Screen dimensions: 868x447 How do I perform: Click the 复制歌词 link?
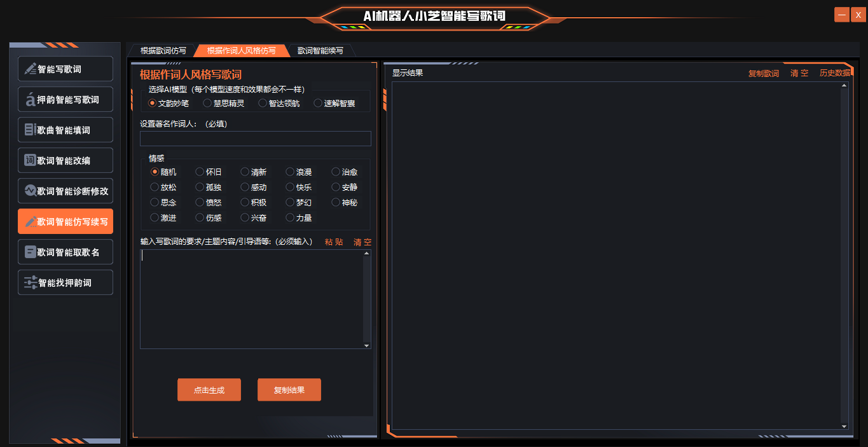point(763,73)
